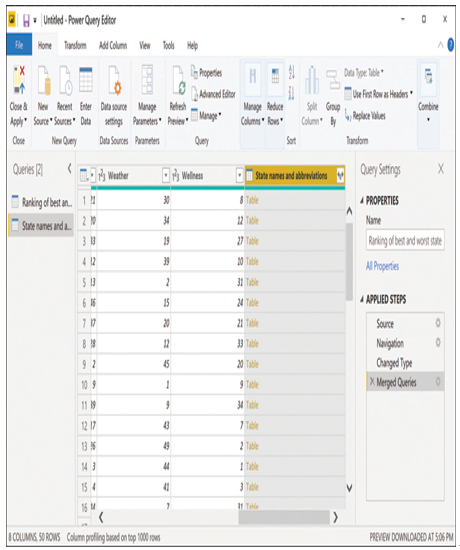The image size is (460, 550).
Task: Collapse the ribbon with the caret
Action: 440,45
